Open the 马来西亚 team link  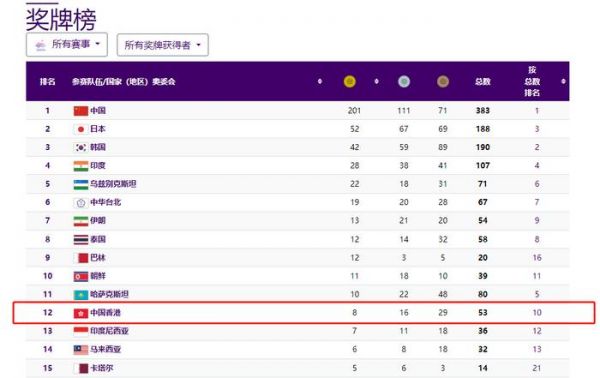point(105,349)
